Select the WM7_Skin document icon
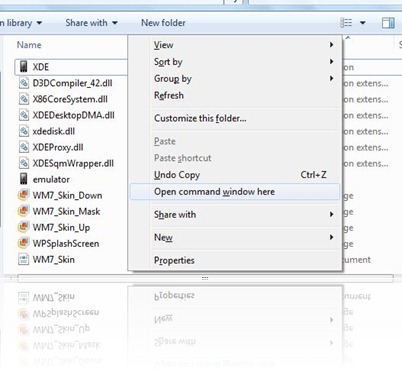The image size is (402, 370). coord(24,259)
